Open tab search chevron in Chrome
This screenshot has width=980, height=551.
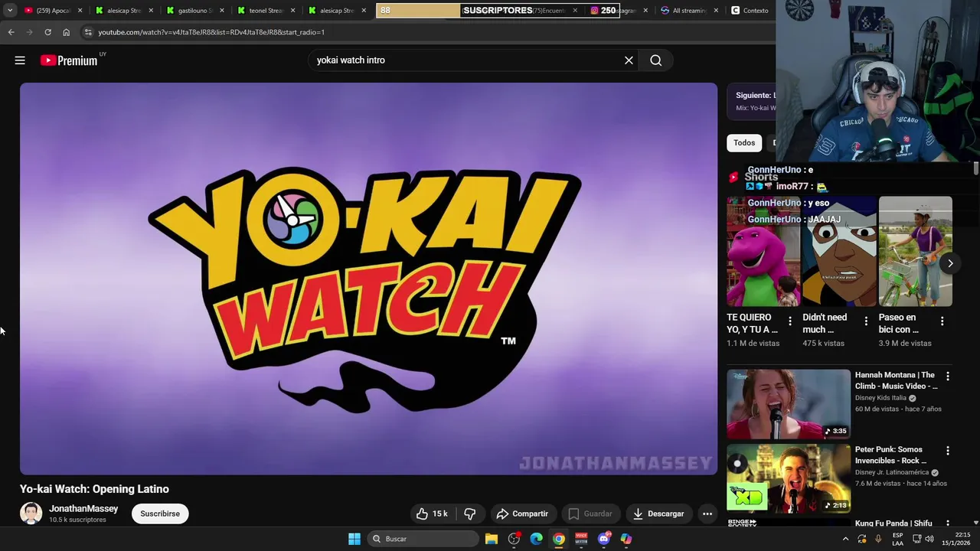pyautogui.click(x=10, y=11)
